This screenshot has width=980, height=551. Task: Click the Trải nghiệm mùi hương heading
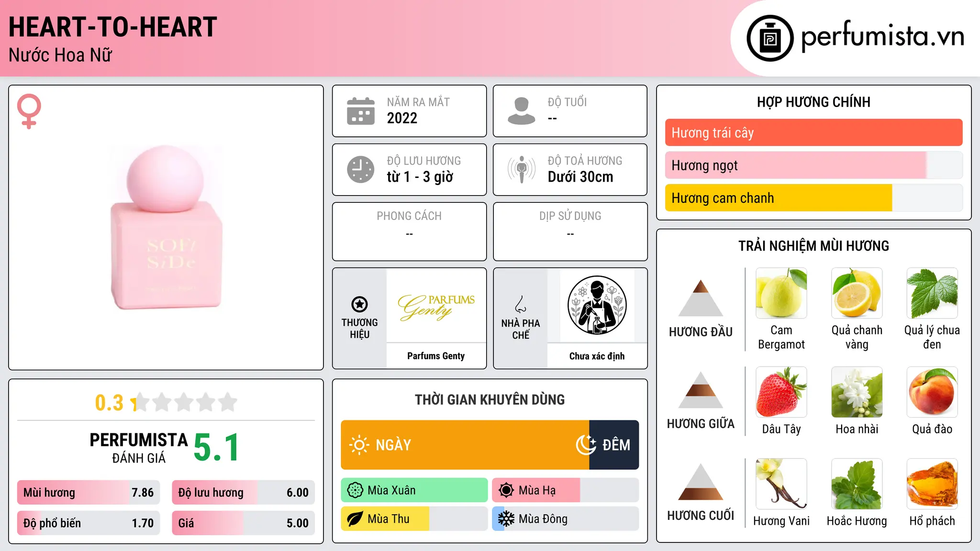tap(813, 246)
